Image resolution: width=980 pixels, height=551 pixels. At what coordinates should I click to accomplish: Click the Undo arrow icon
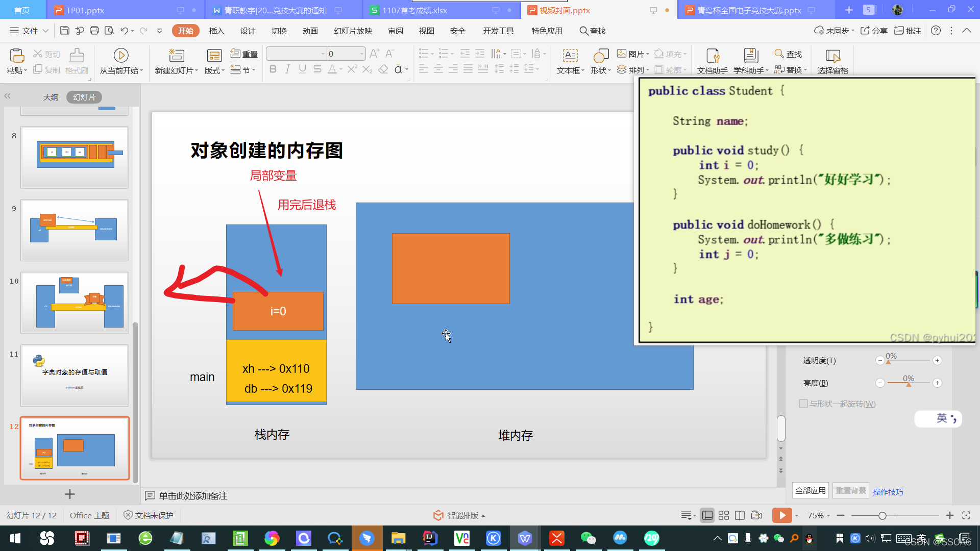[124, 31]
